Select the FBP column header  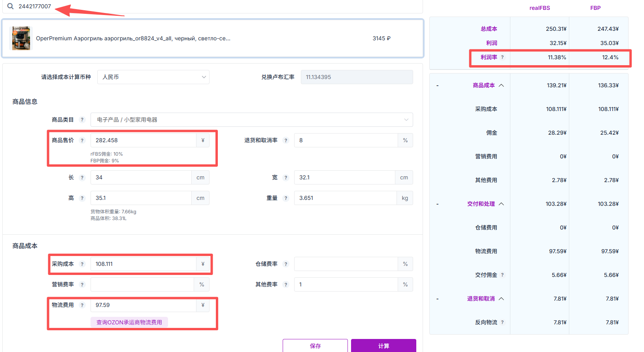(x=595, y=8)
